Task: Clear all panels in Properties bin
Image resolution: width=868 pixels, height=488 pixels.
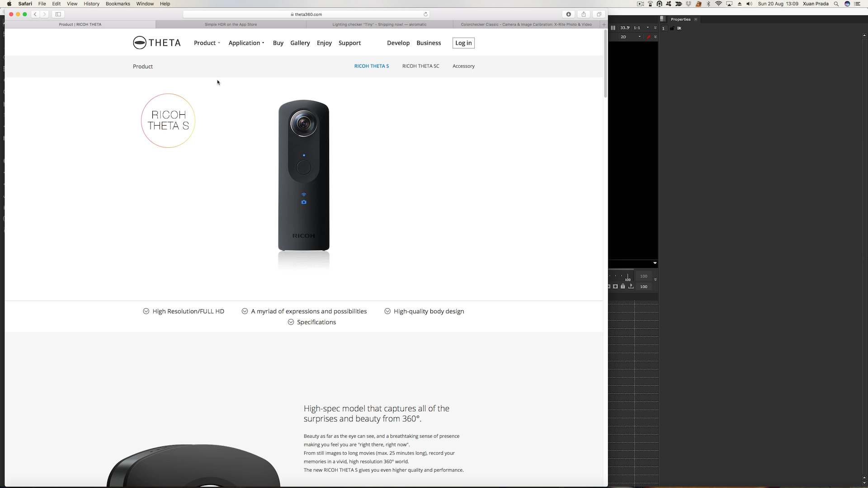Action: pyautogui.click(x=679, y=28)
